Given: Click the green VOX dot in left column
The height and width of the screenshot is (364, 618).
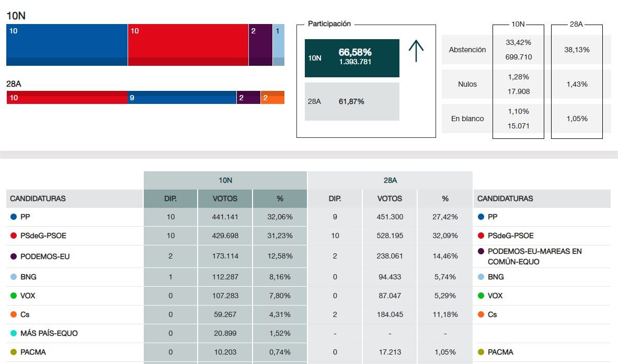Looking at the screenshot, I should coord(14,296).
